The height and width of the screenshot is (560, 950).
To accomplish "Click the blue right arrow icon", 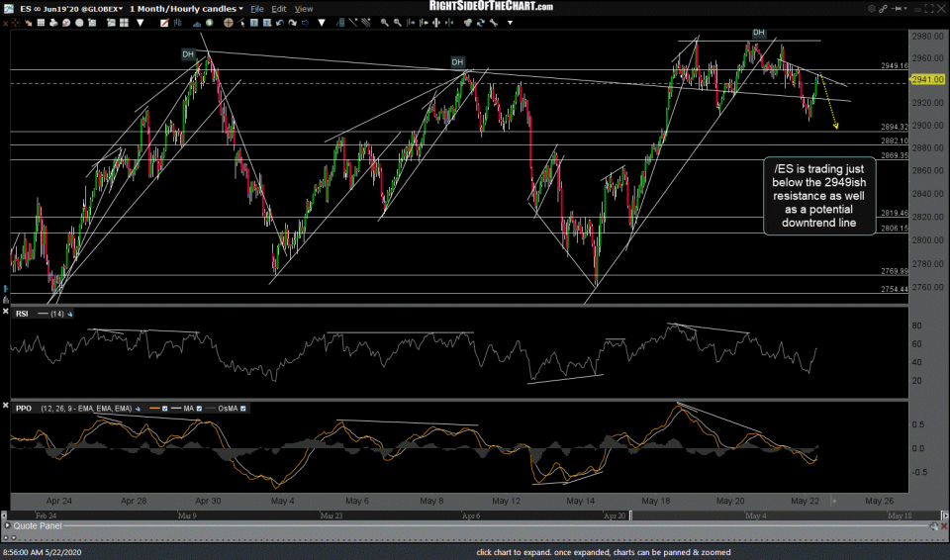I will [305, 23].
